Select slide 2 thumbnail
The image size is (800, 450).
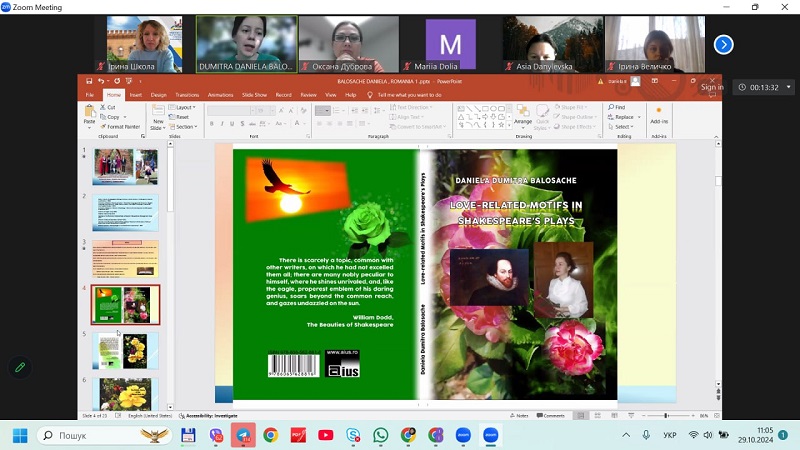[x=126, y=213]
